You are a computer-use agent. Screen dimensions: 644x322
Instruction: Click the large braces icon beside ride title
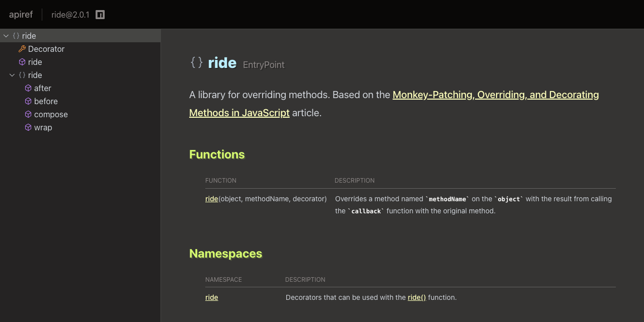pos(197,62)
